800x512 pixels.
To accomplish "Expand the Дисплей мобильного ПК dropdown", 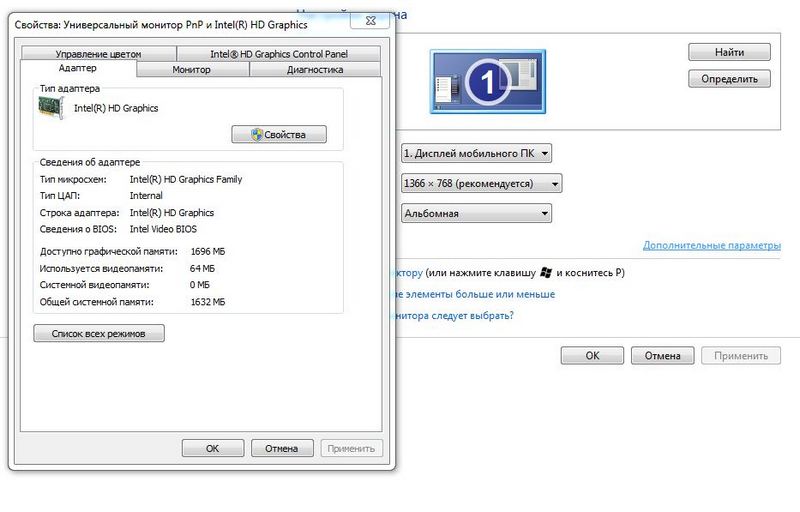I will (476, 153).
